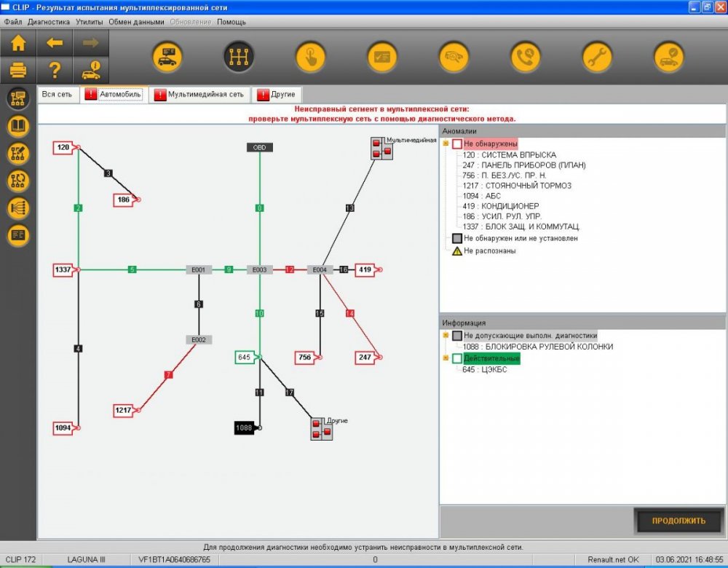The image size is (728, 568).
Task: Click the ПРОДОЛЖИТЬ button
Action: (x=678, y=521)
